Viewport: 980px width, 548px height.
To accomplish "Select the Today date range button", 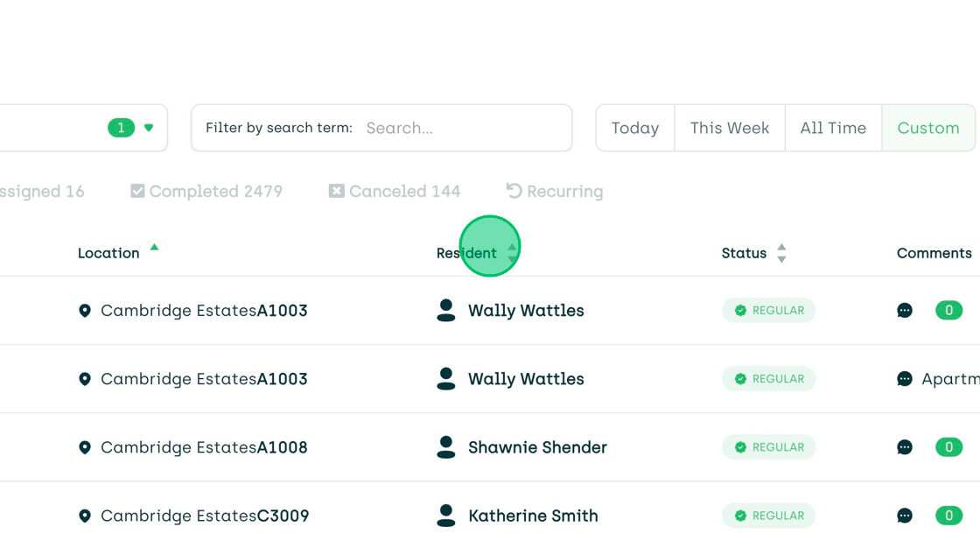I will [634, 128].
